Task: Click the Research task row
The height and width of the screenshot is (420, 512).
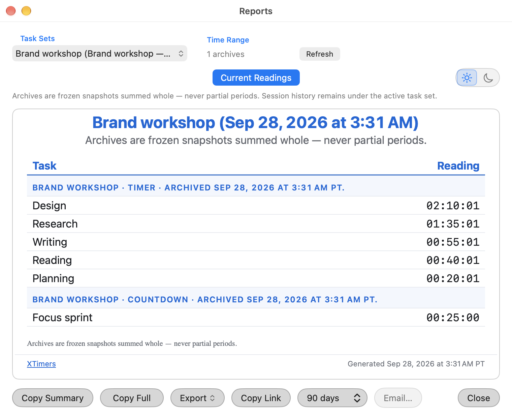Action: click(256, 224)
